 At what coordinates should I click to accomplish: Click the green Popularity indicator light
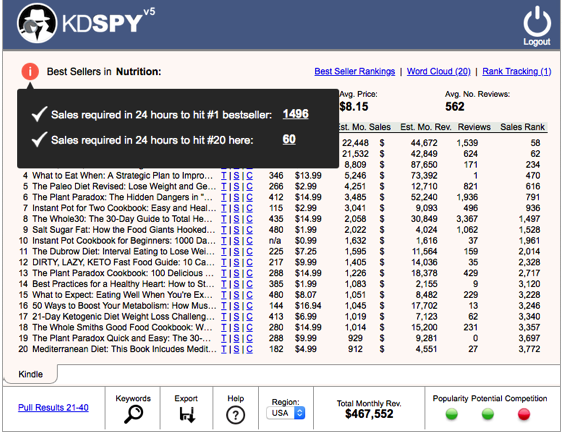click(452, 414)
